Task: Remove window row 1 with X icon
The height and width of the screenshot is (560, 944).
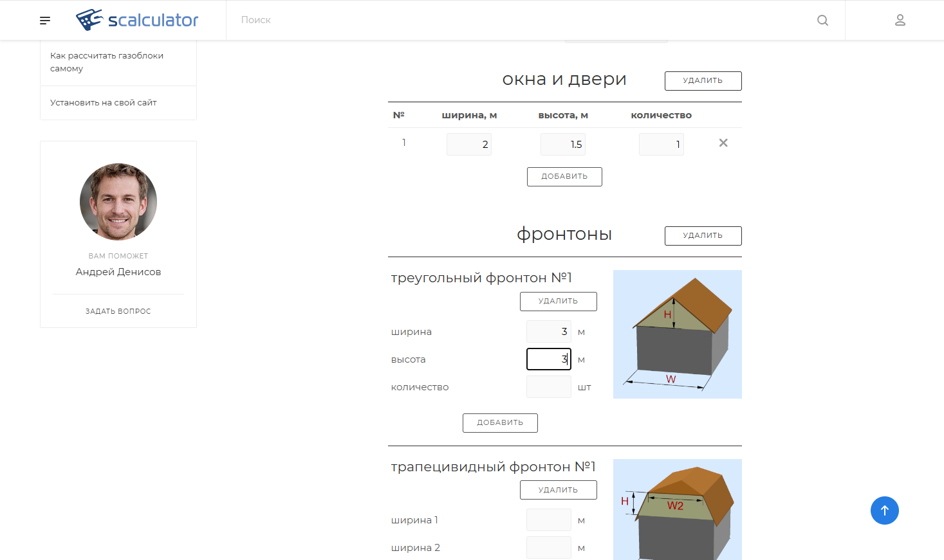Action: click(x=723, y=143)
